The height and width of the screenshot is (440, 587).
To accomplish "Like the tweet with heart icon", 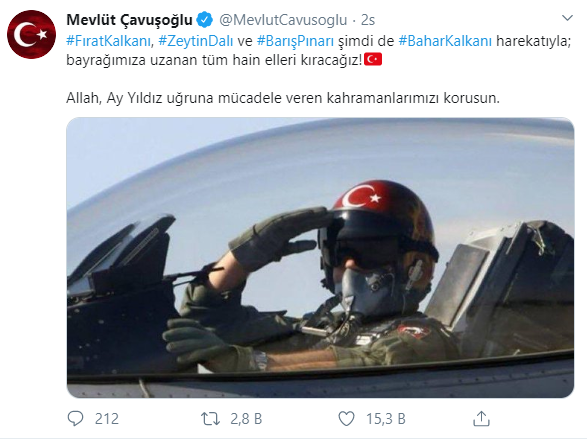I will click(346, 419).
